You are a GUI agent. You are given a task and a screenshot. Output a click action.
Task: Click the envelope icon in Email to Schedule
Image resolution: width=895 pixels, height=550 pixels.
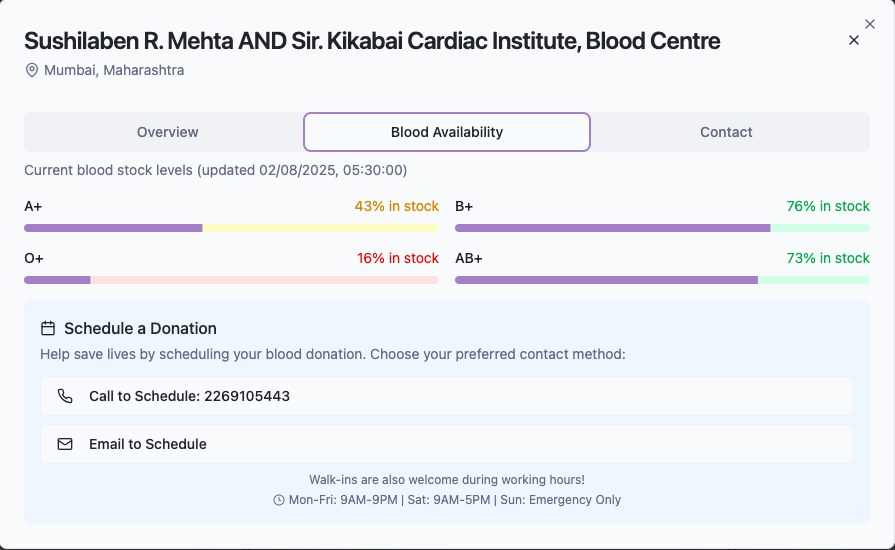65,444
